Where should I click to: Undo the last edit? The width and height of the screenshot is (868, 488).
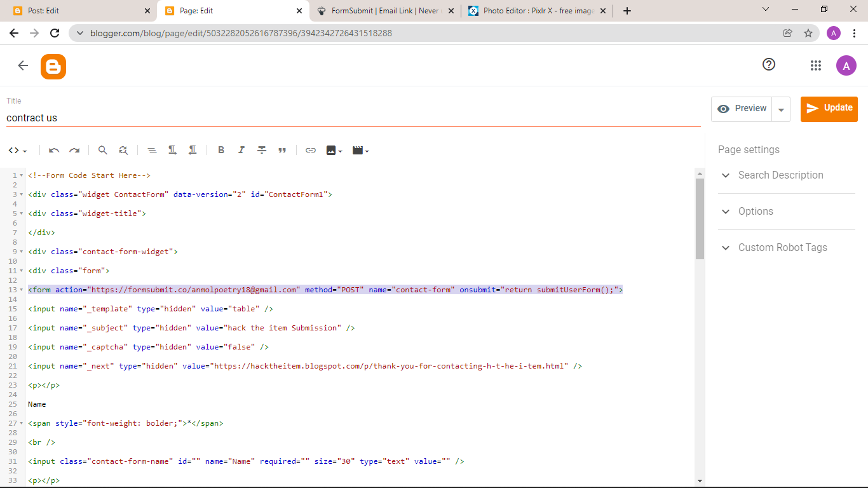[54, 150]
